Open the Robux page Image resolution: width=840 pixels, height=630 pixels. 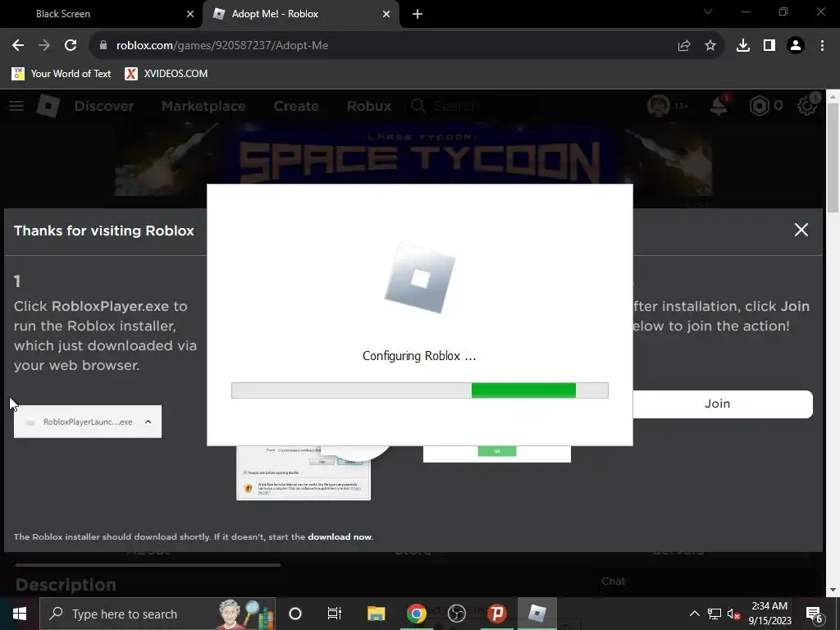click(368, 106)
